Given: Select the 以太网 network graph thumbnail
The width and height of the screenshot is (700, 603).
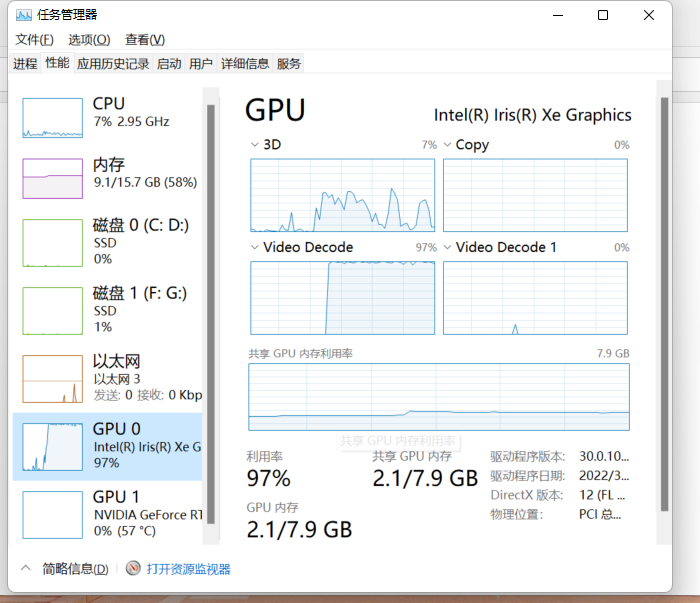Looking at the screenshot, I should (x=53, y=379).
